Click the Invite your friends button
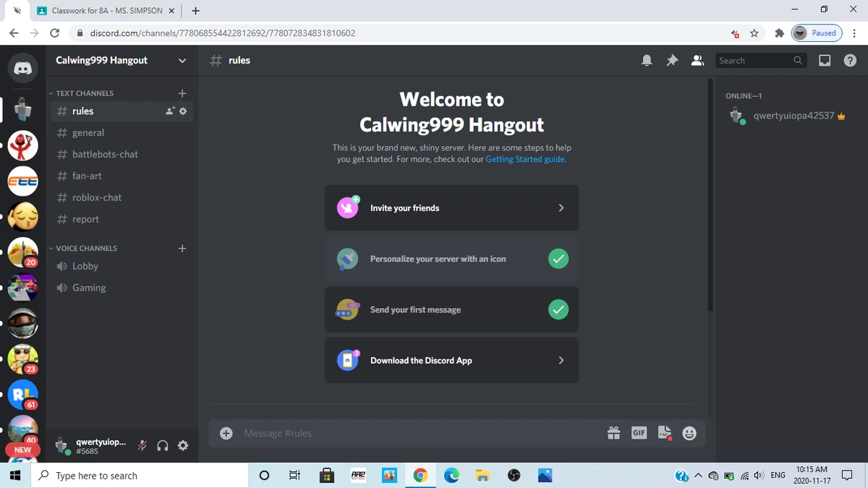Screen dimensions: 868x488 pyautogui.click(x=451, y=207)
